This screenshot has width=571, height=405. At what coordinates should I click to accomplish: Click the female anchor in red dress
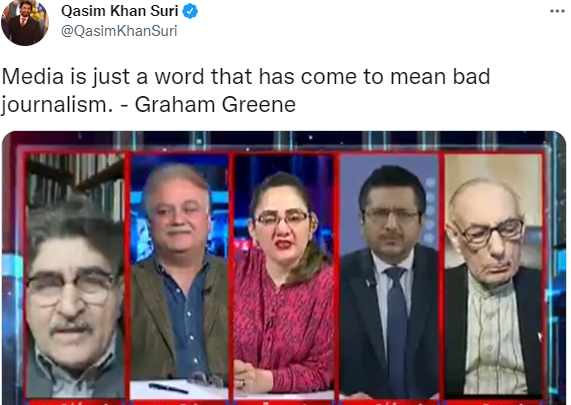(283, 277)
